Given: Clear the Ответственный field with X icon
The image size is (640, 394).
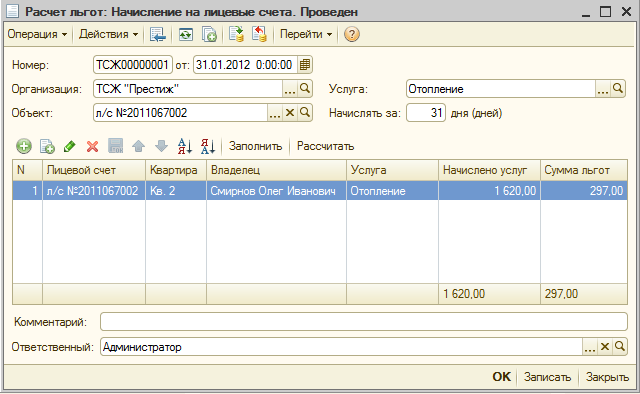Looking at the screenshot, I should 605,347.
